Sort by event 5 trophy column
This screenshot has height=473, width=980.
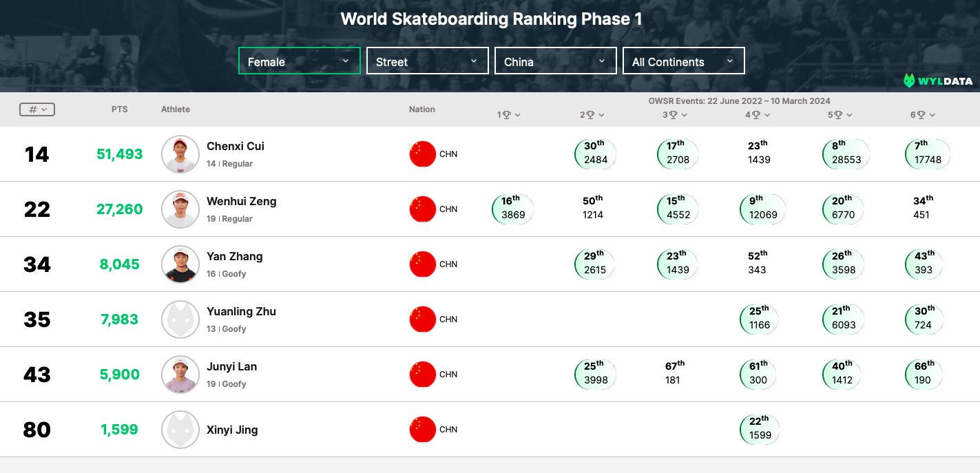[x=840, y=115]
